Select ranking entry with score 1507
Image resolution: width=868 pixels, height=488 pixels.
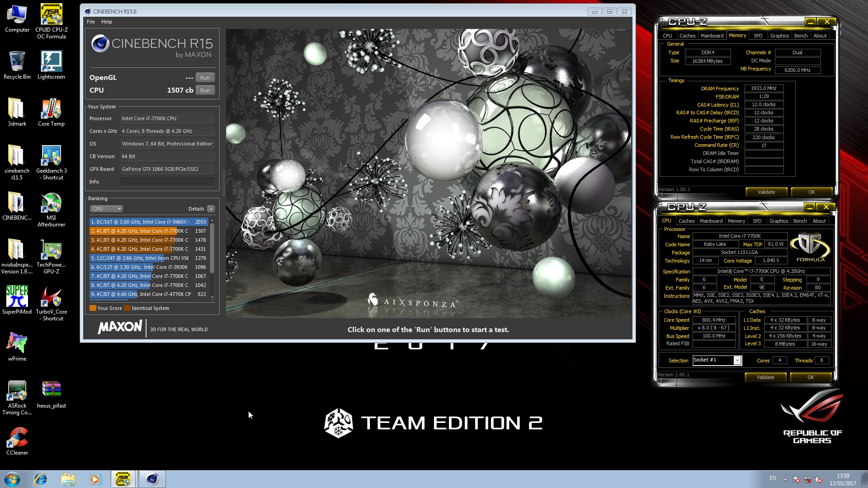pos(148,231)
